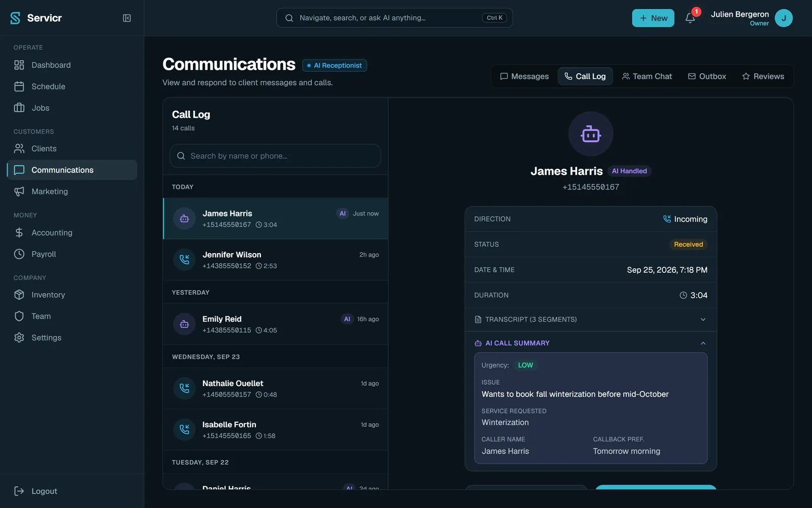This screenshot has height=508, width=812.
Task: Collapse the AI Call Summary section
Action: coord(591,343)
